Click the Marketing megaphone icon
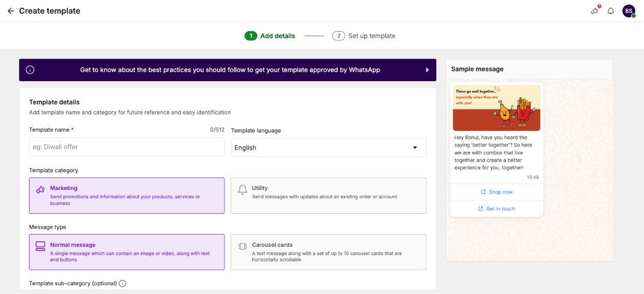 40,190
